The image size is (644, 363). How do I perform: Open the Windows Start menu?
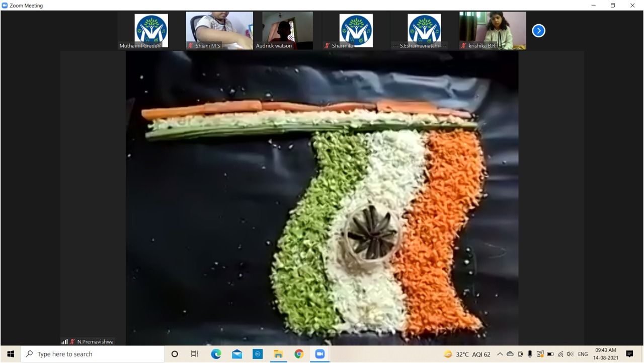pos(11,354)
